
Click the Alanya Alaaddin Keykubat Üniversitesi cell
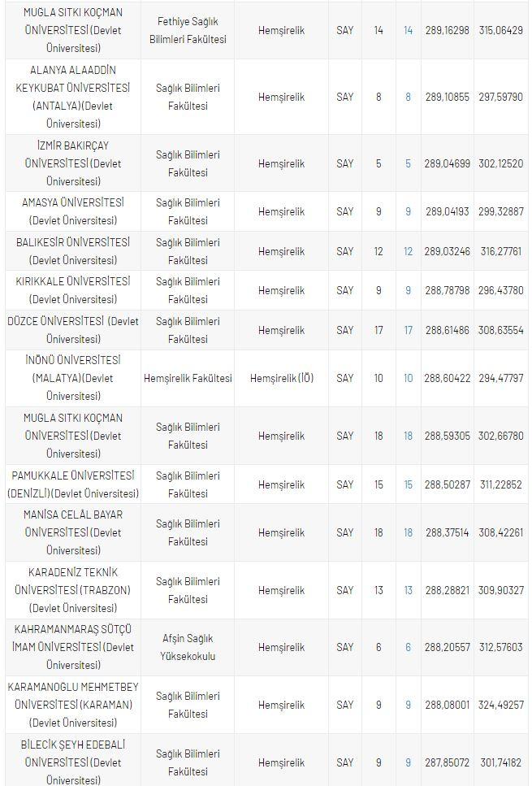pos(72,97)
